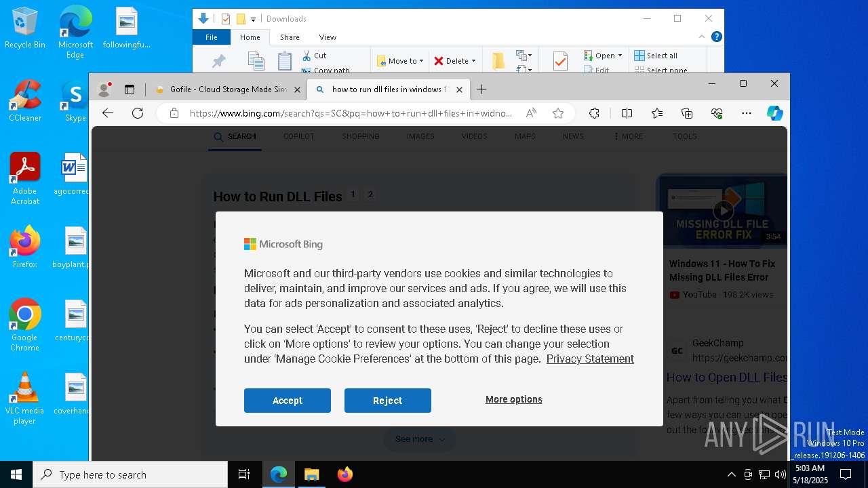Open Privacy Statement link

coord(590,359)
